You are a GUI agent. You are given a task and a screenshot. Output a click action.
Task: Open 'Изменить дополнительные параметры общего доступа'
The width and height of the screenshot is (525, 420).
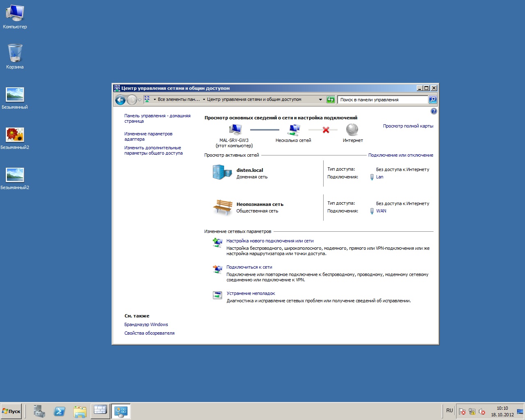153,151
